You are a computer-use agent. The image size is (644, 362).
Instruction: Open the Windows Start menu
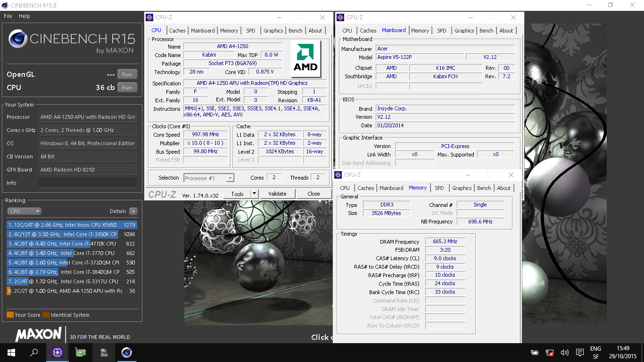coord(11,352)
